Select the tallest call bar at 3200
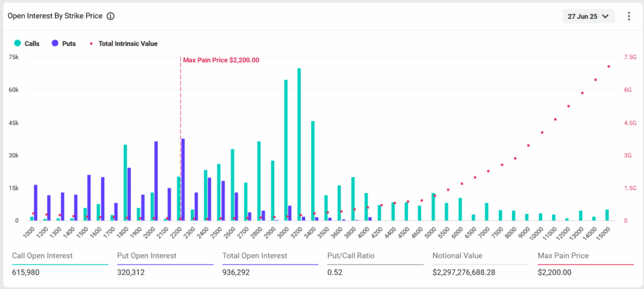The image size is (644, 289). click(299, 144)
